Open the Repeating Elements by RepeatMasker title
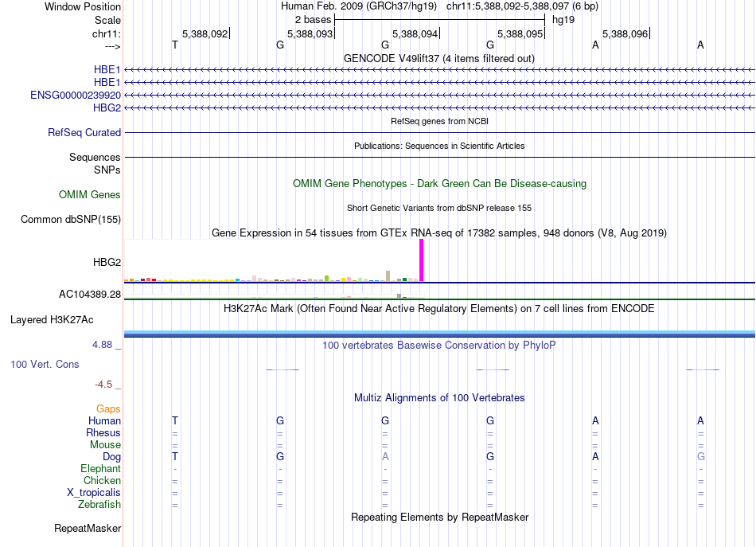The width and height of the screenshot is (756, 547). 439,517
